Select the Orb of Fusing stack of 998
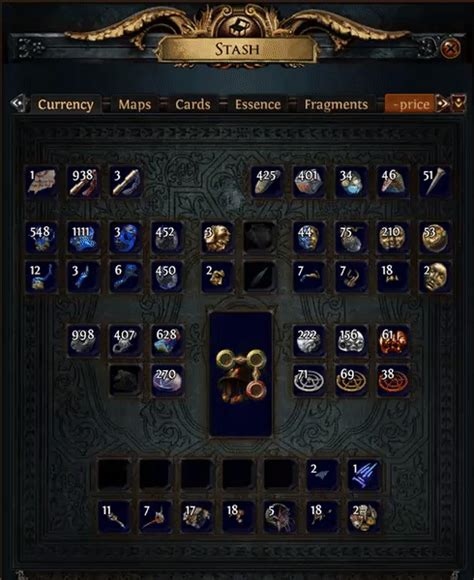This screenshot has height=580, width=474. pyautogui.click(x=83, y=340)
